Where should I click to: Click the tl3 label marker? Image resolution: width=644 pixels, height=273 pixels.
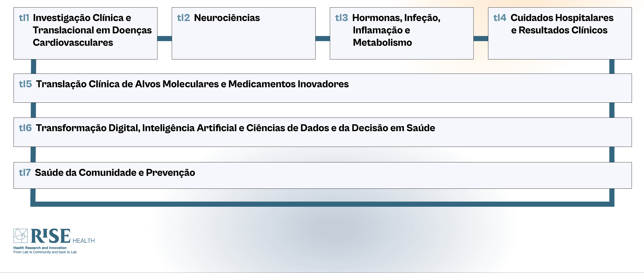coord(341,18)
